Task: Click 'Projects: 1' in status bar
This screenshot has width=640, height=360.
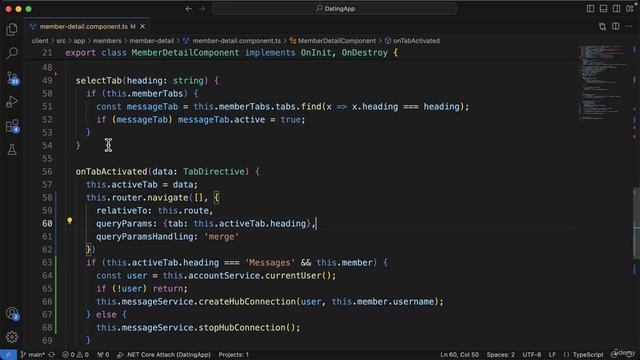Action: click(233, 355)
